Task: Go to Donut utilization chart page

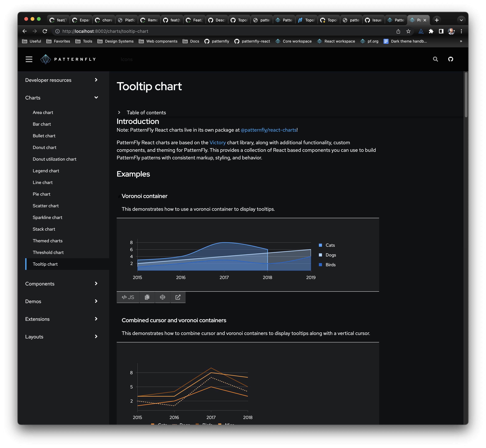Action: (x=54, y=159)
